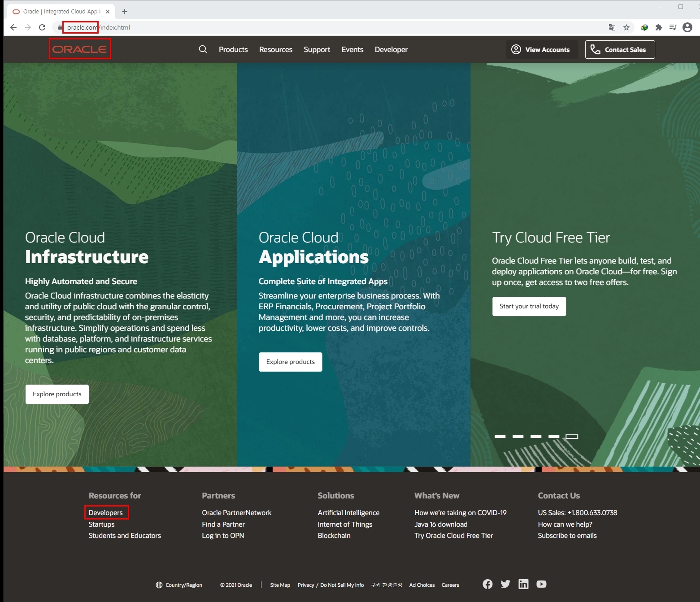
Task: Click the Oracle Cloud Infrastructure heading
Action: (87, 247)
